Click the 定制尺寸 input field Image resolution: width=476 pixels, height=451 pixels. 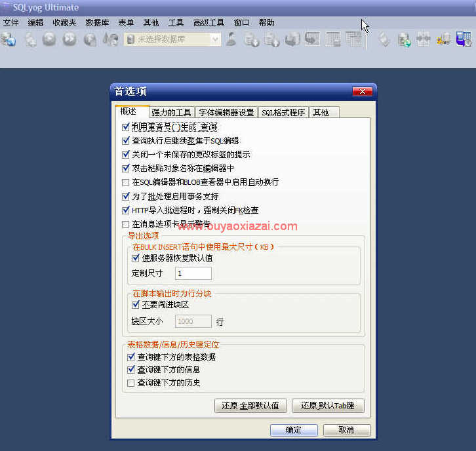193,273
